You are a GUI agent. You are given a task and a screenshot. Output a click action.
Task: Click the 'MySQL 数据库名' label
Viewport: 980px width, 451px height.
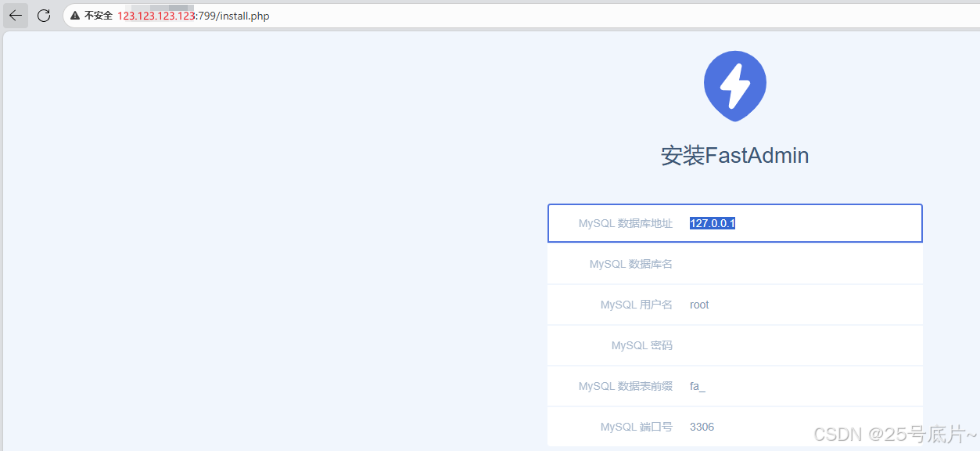pyautogui.click(x=631, y=264)
